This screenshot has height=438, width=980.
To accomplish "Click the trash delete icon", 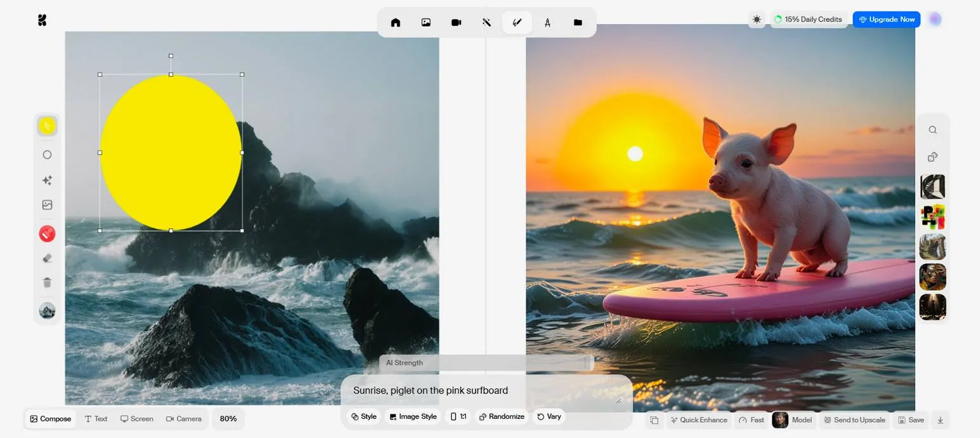I will click(x=47, y=283).
